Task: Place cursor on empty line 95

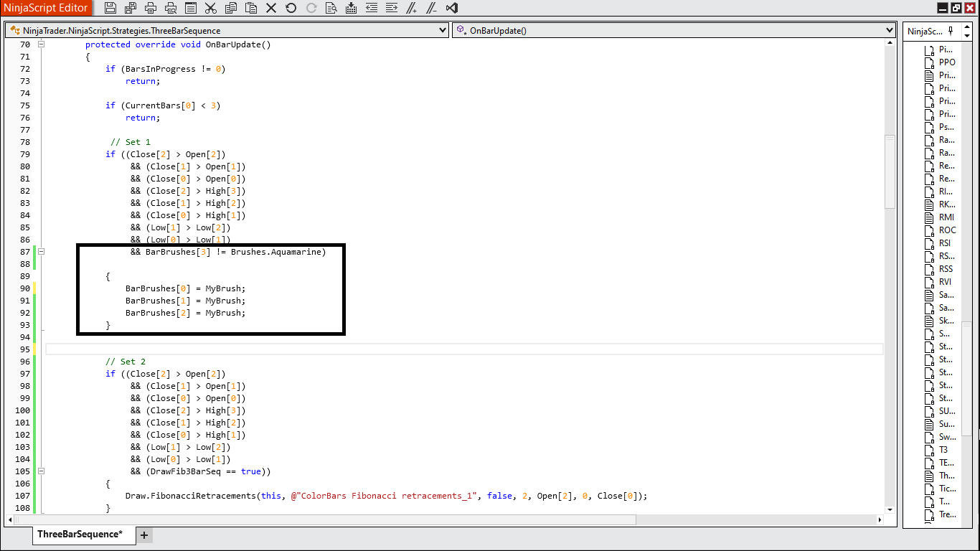Action: pyautogui.click(x=463, y=349)
